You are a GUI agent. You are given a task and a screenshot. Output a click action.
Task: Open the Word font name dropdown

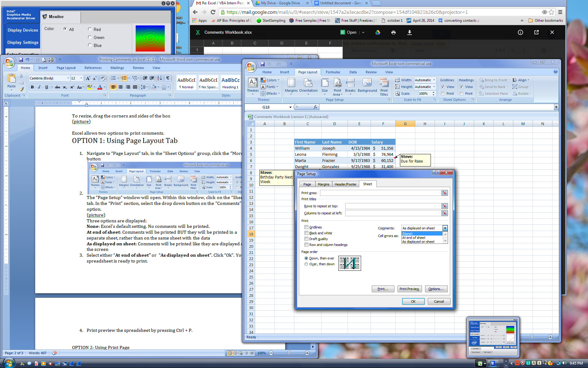coord(68,78)
